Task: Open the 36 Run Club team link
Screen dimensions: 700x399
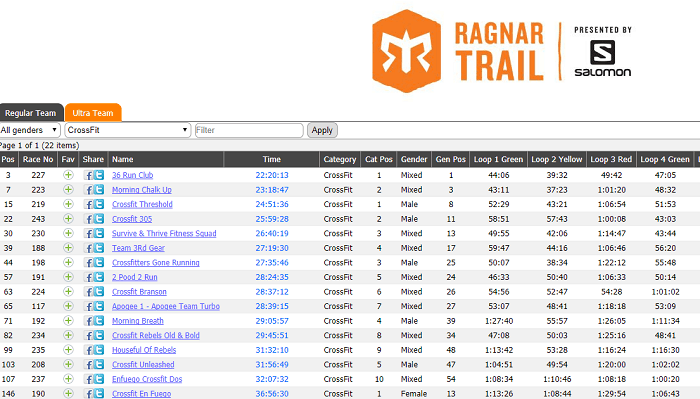Action: [x=133, y=175]
